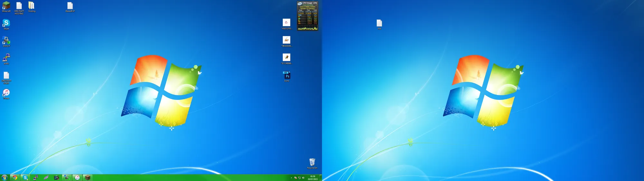Click the CPU Usage gadget title text
The height and width of the screenshot is (181, 644).
click(x=308, y=3)
